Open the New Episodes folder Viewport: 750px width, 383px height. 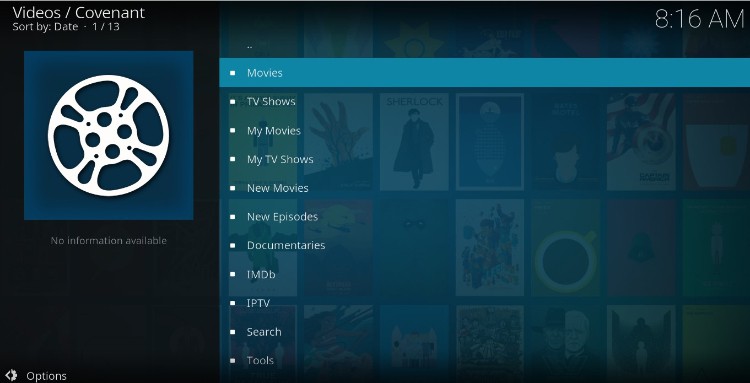(x=485, y=217)
